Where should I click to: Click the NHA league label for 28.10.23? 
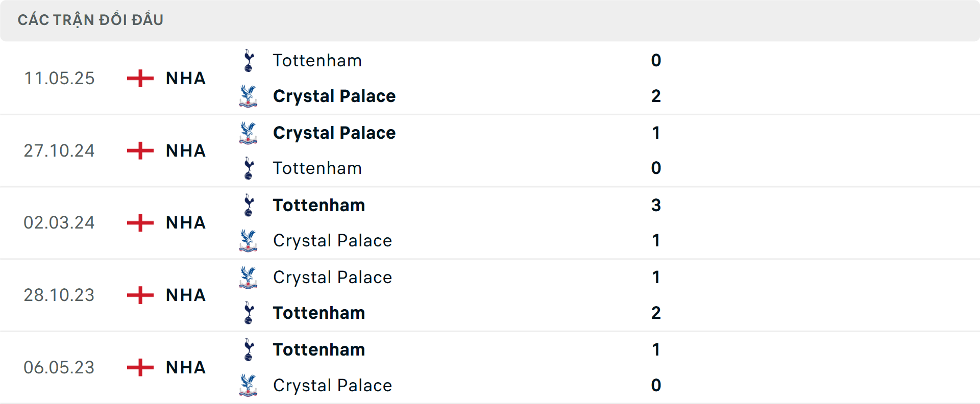(185, 295)
